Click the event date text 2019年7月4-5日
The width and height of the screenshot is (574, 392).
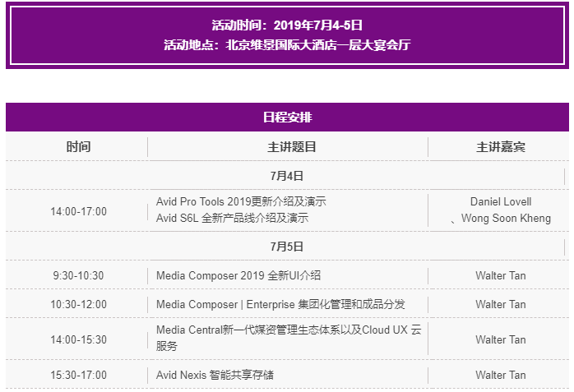pyautogui.click(x=318, y=25)
